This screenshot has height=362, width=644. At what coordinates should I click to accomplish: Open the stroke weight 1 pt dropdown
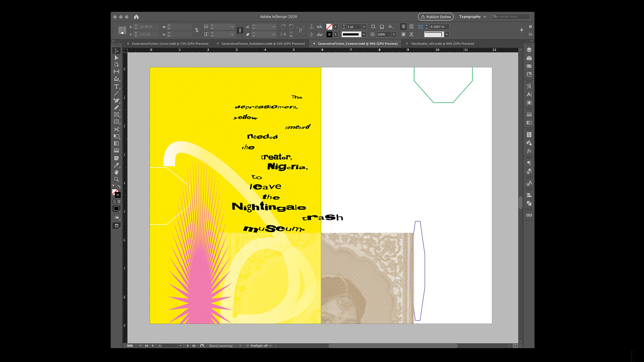click(364, 27)
